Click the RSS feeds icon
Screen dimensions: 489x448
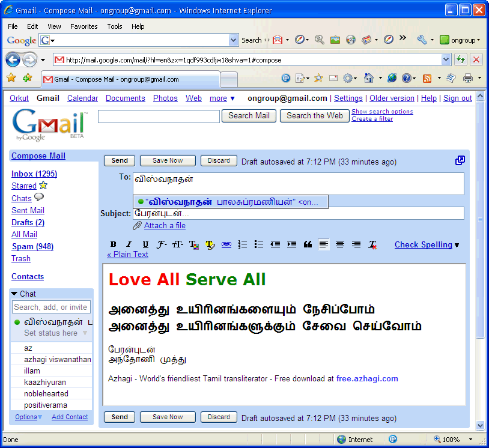click(427, 78)
